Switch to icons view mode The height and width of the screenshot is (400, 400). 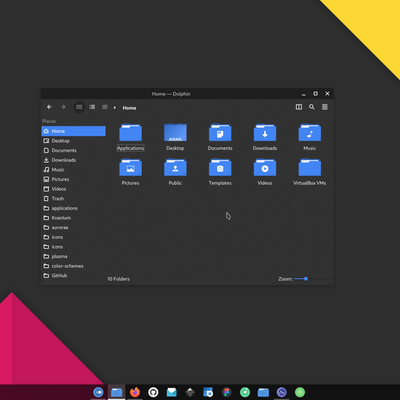pyautogui.click(x=79, y=107)
